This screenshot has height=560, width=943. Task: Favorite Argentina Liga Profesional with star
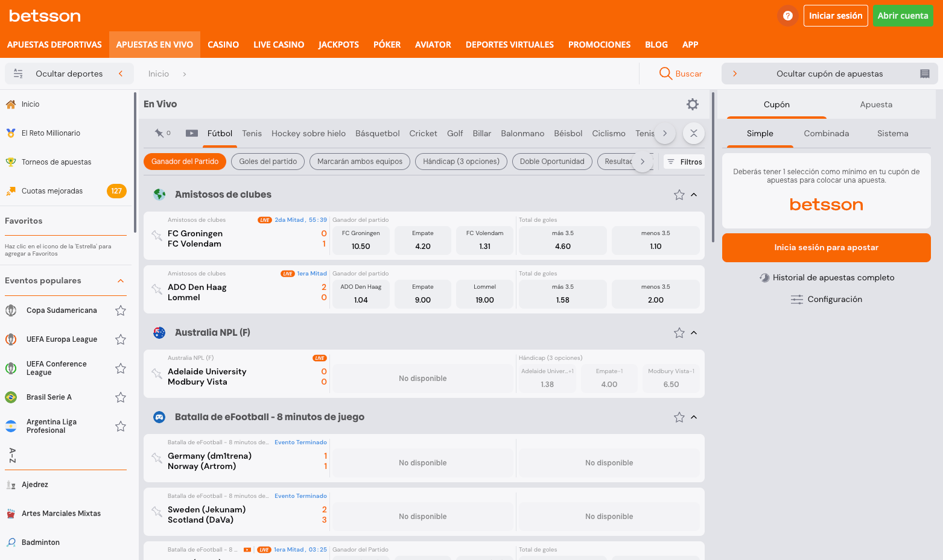121,426
